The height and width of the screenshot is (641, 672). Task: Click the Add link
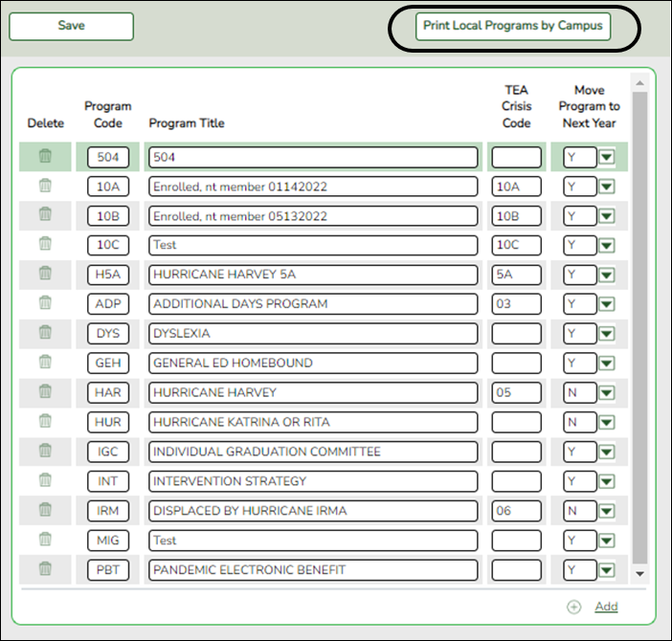(x=606, y=607)
